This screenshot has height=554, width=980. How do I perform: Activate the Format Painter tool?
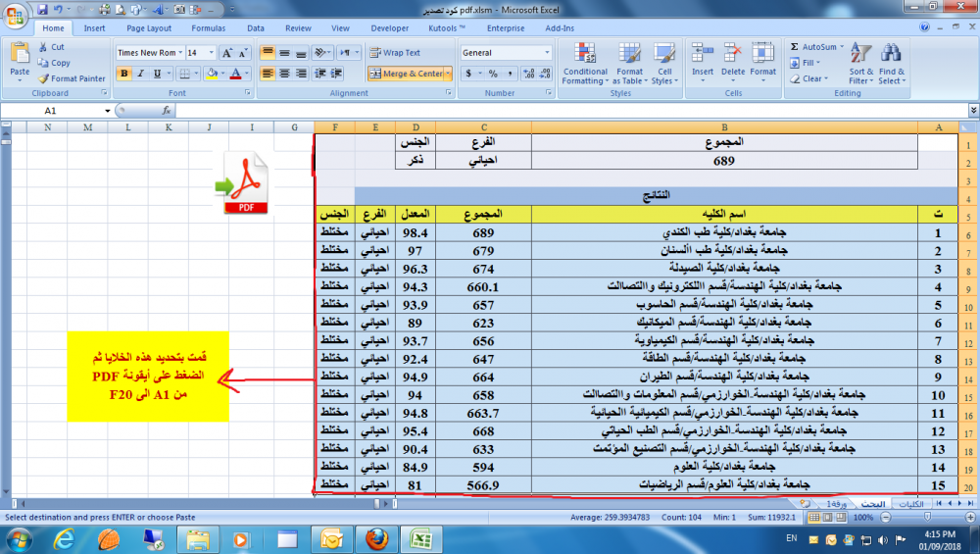72,78
